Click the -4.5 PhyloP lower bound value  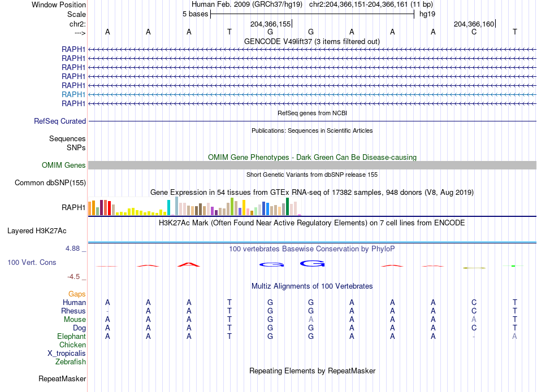(73, 277)
